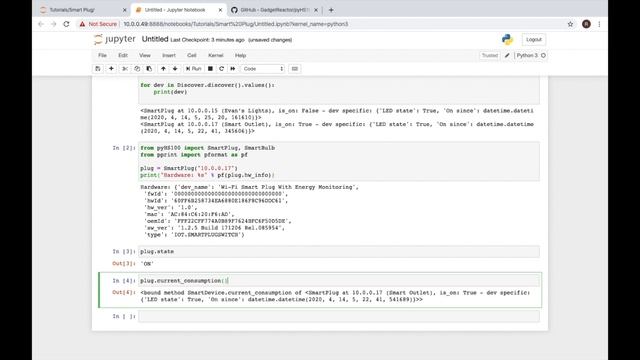Click the Python logo icon

[x=507, y=39]
